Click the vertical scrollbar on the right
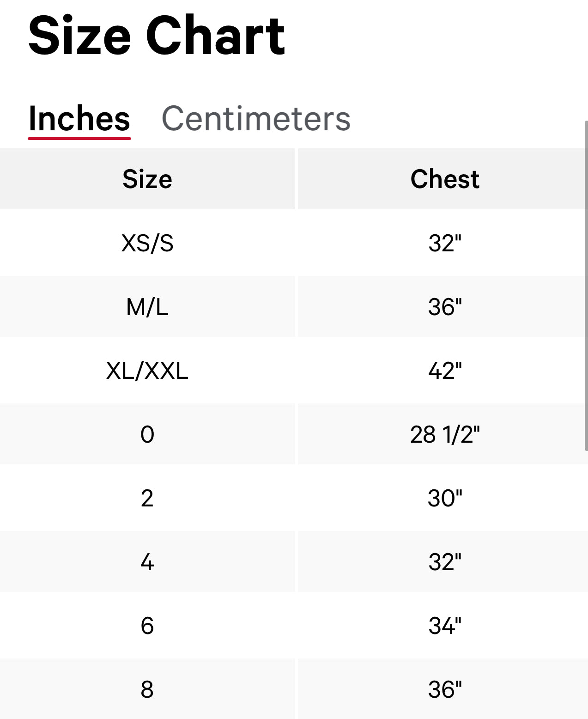 click(x=586, y=286)
